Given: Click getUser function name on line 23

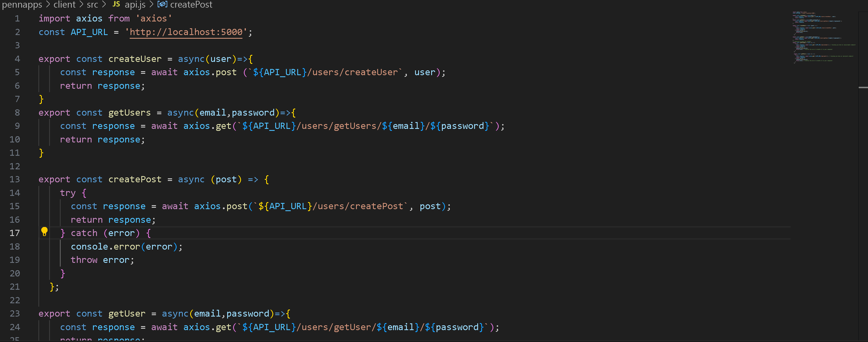Looking at the screenshot, I should point(127,314).
